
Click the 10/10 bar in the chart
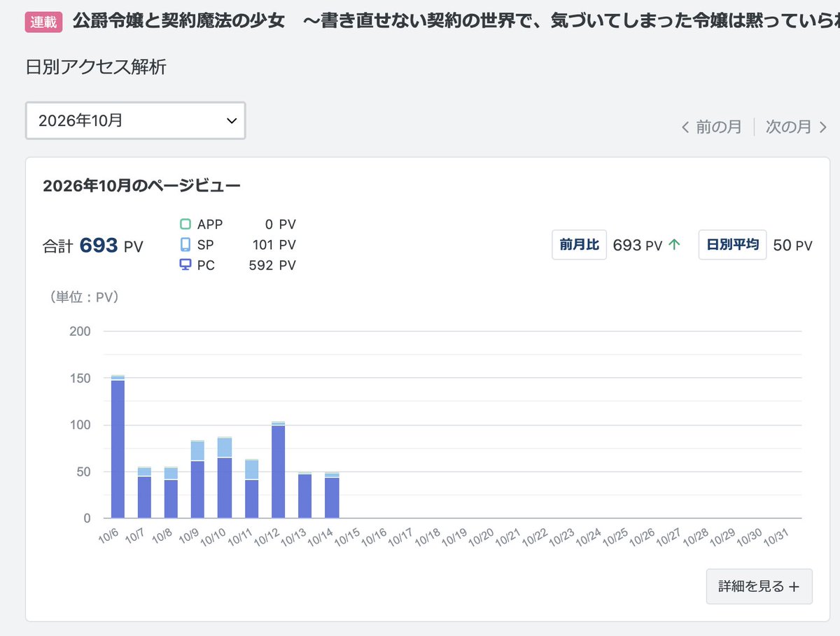click(225, 478)
